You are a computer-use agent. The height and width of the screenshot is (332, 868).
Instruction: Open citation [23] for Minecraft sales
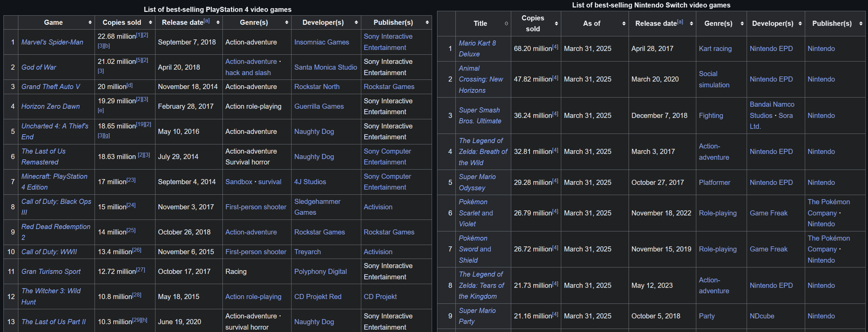[131, 180]
